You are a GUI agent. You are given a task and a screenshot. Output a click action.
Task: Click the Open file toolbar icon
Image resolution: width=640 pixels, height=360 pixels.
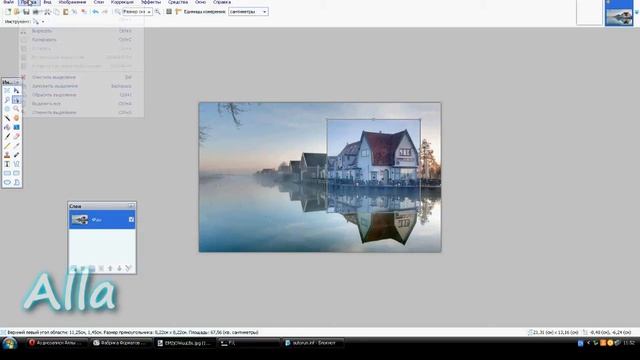(x=17, y=12)
